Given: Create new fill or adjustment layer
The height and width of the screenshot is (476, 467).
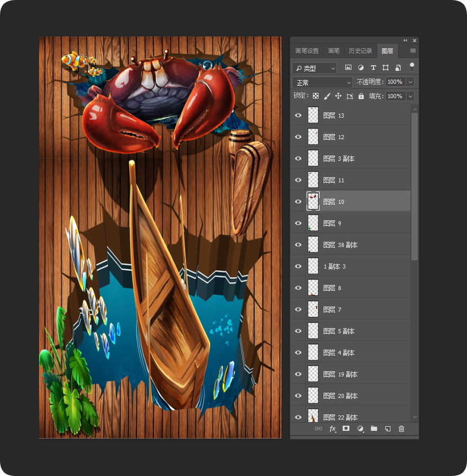Looking at the screenshot, I should pos(360,428).
